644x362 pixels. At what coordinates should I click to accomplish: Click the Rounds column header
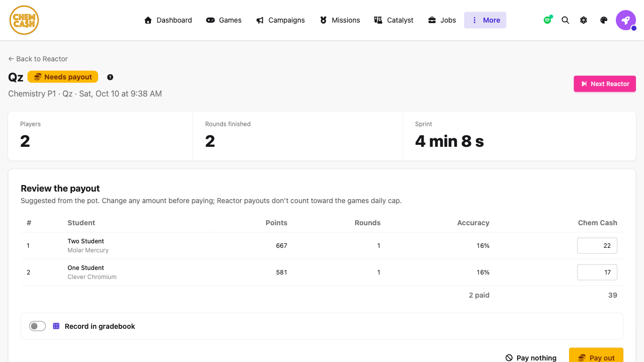click(367, 223)
